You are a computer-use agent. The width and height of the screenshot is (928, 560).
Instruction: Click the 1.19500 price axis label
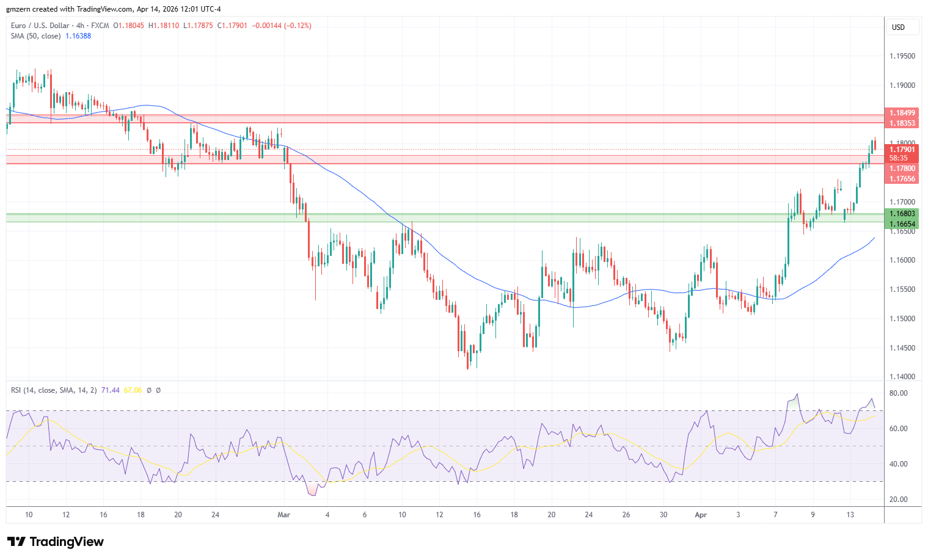[902, 56]
